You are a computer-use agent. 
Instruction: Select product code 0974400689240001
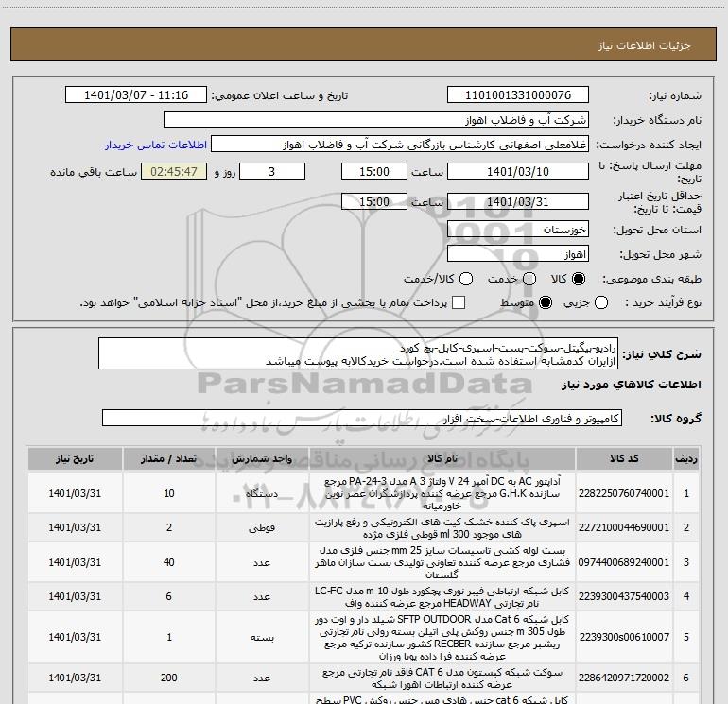624,562
